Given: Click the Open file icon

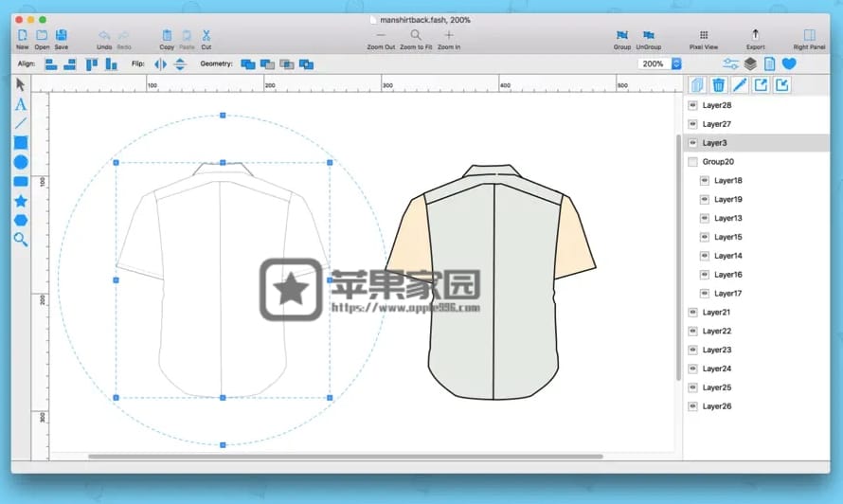Looking at the screenshot, I should tap(42, 35).
